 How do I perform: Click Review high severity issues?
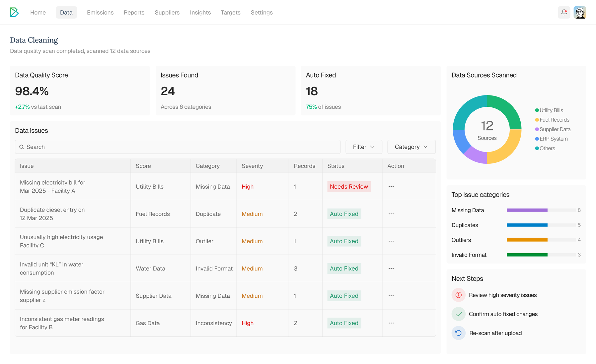[x=503, y=295]
